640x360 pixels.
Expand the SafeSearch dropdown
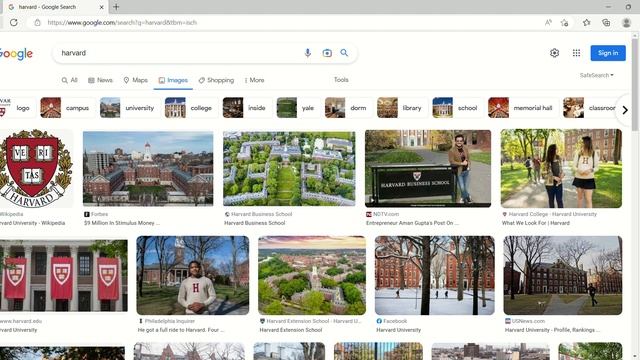click(596, 75)
